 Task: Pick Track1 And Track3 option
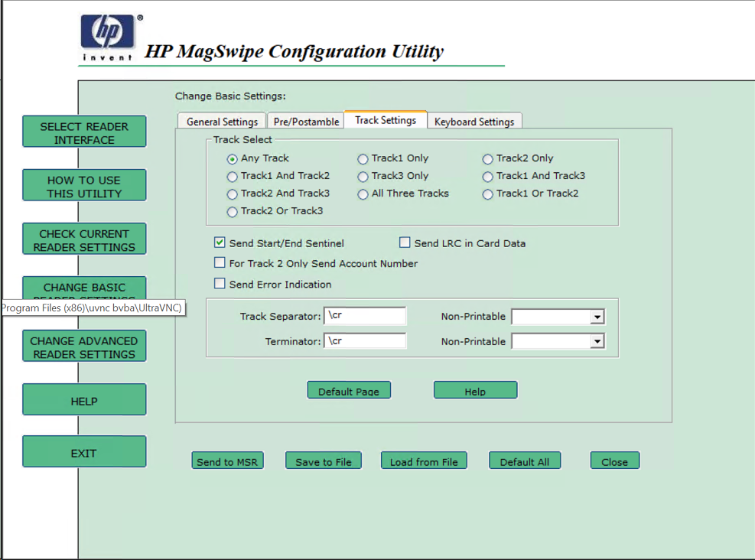click(x=488, y=177)
